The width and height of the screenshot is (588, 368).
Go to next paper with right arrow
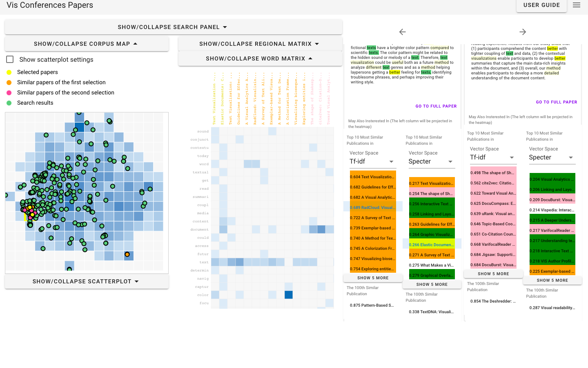click(523, 32)
